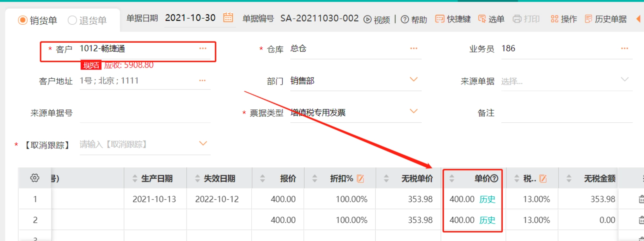This screenshot has height=241, width=644.
Task: Open 历史单据 history documents
Action: pyautogui.click(x=606, y=19)
